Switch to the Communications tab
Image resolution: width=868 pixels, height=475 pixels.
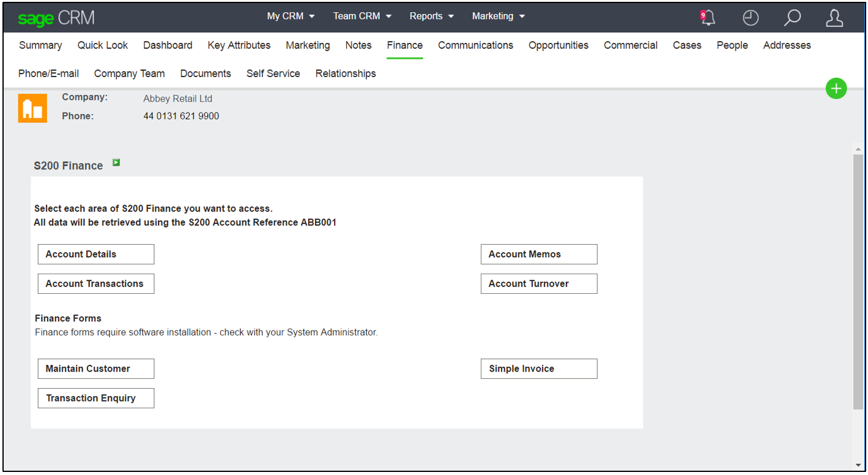click(x=476, y=45)
